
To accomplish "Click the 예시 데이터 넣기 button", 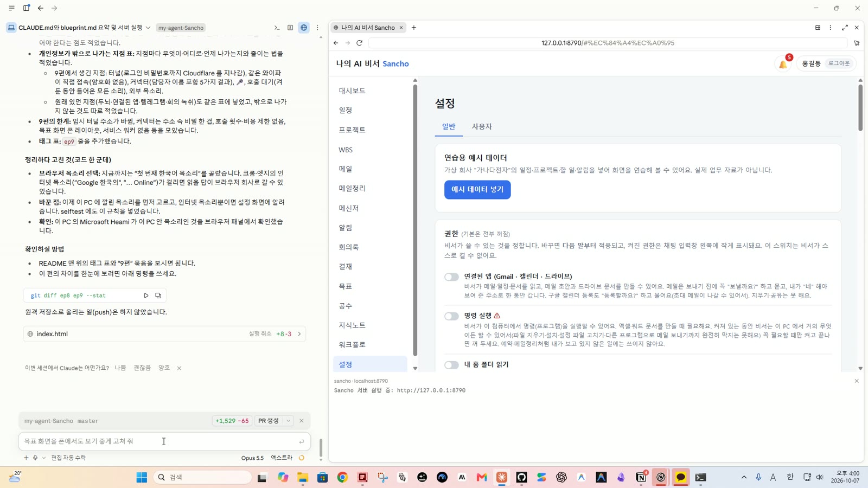I will tap(477, 190).
